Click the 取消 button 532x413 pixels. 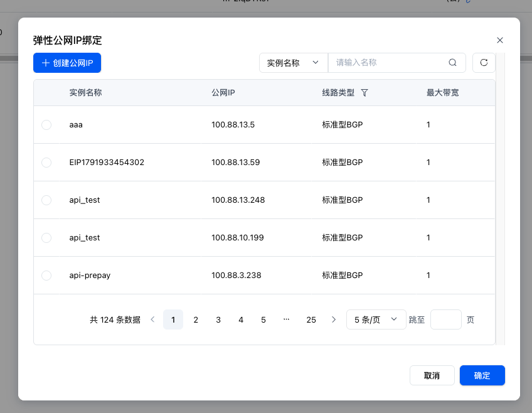pyautogui.click(x=432, y=375)
